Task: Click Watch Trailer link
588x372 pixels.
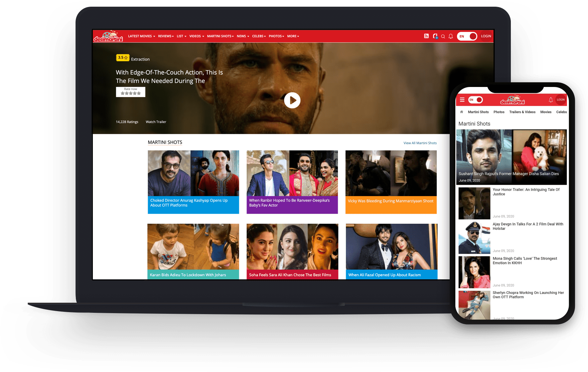Action: pos(156,122)
